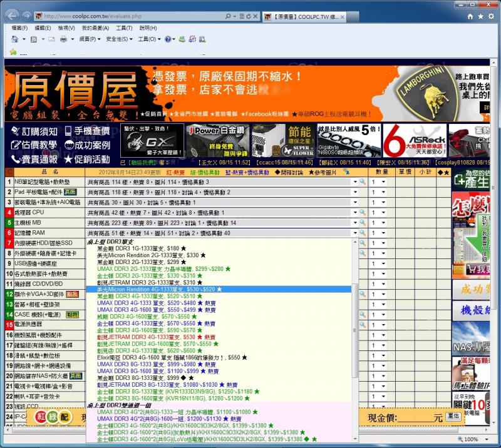Open Favorites star icon at top right
The image size is (501, 448).
(480, 16)
